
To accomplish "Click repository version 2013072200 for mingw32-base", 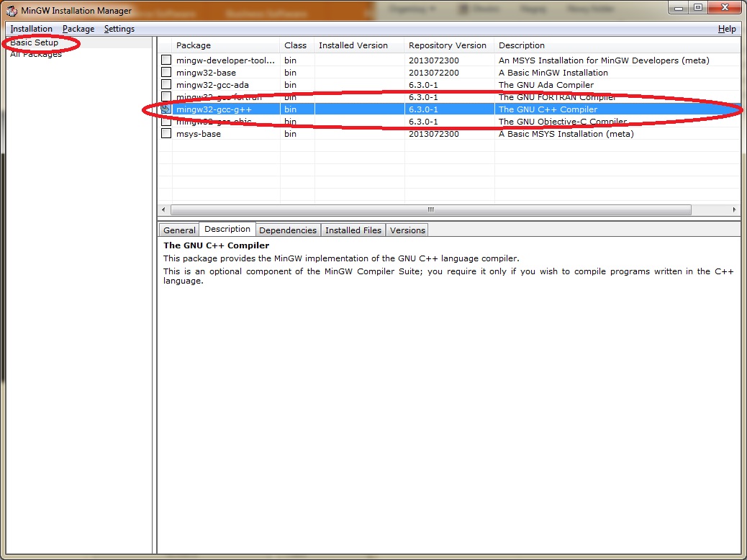I will pyautogui.click(x=434, y=73).
